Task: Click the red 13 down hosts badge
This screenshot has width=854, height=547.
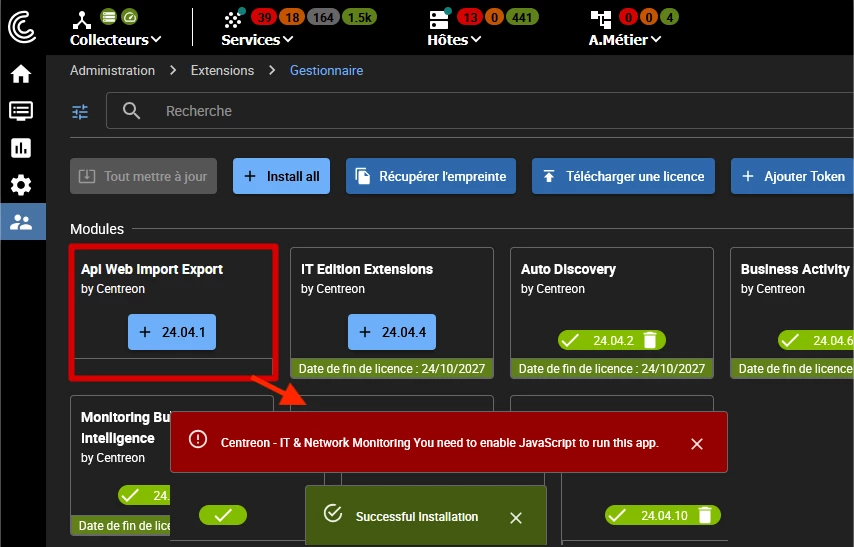Action: (x=470, y=17)
